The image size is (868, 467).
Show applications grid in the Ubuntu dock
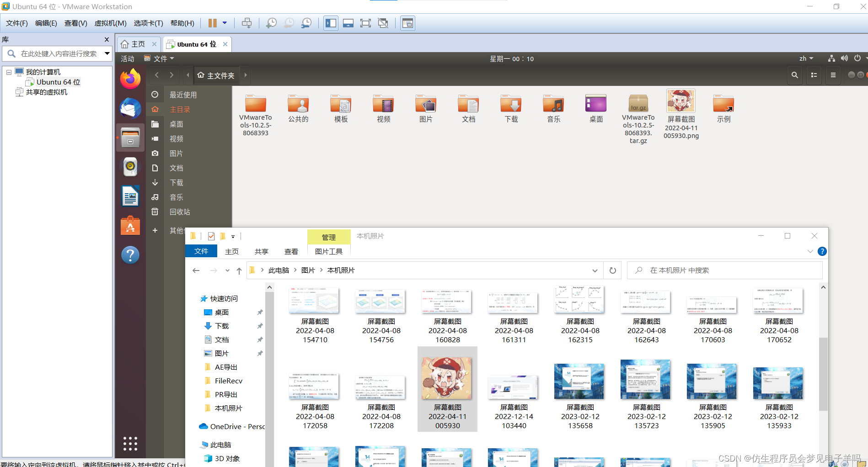pyautogui.click(x=130, y=443)
